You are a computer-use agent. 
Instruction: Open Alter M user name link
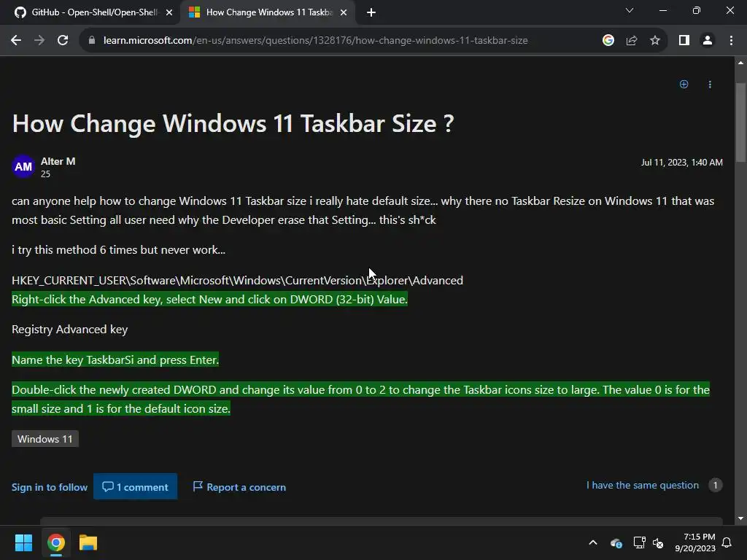(x=58, y=161)
